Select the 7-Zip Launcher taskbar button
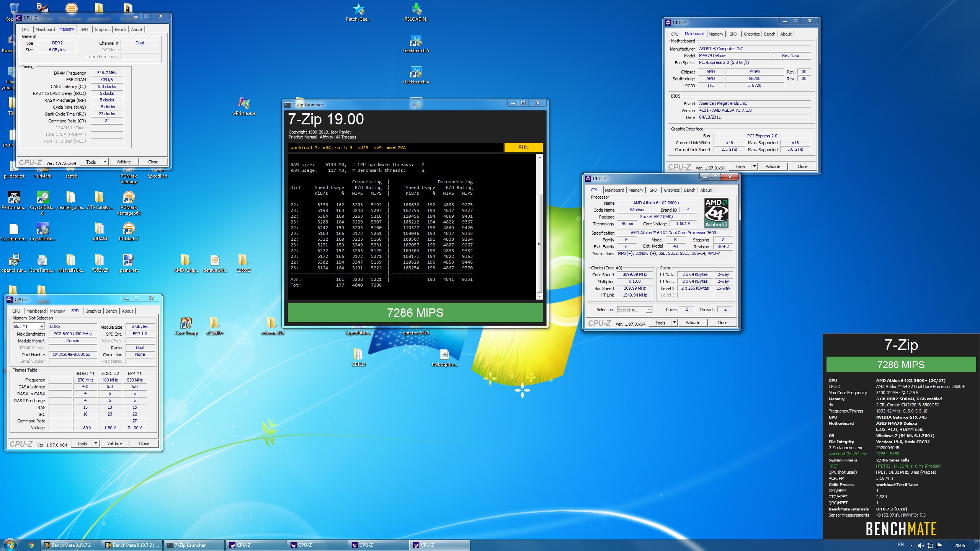Image resolution: width=980 pixels, height=551 pixels. point(194,545)
